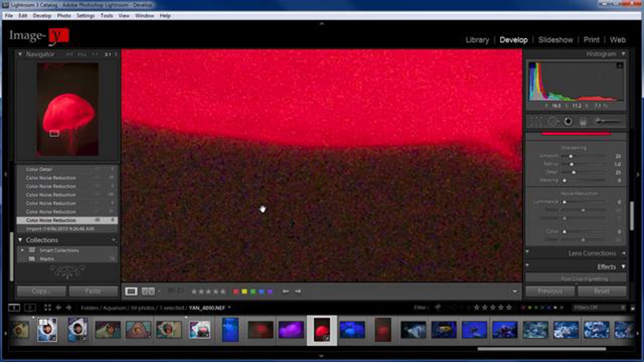This screenshot has height=362, width=644.
Task: Hide the right panel group arrow
Action: (x=638, y=175)
